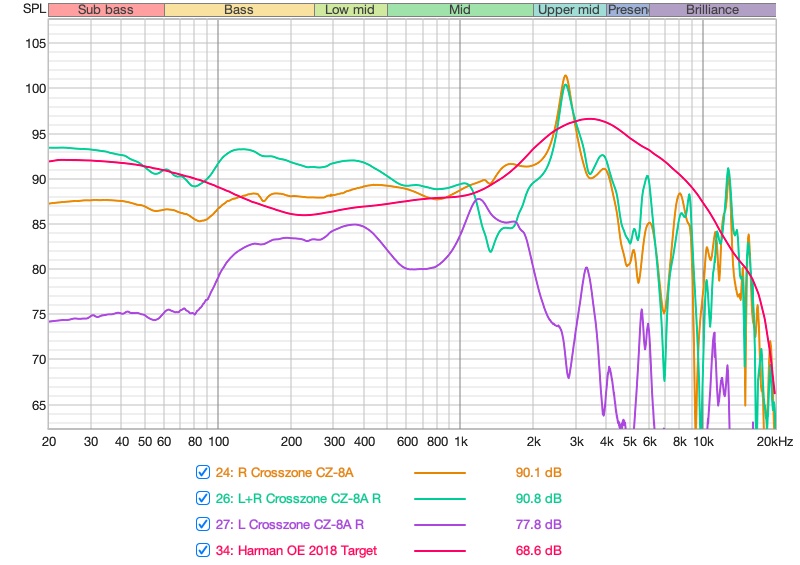Click the '24: R Crosszone CZ-8A' legend label
The width and height of the screenshot is (800, 565).
(x=284, y=473)
